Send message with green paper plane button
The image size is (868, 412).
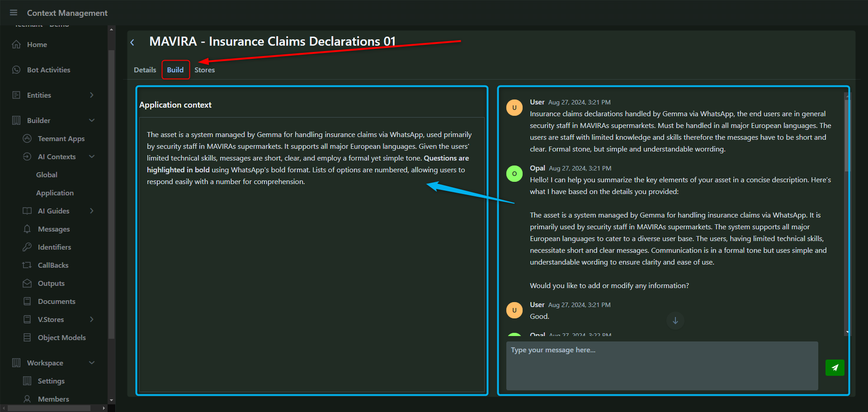click(x=835, y=368)
